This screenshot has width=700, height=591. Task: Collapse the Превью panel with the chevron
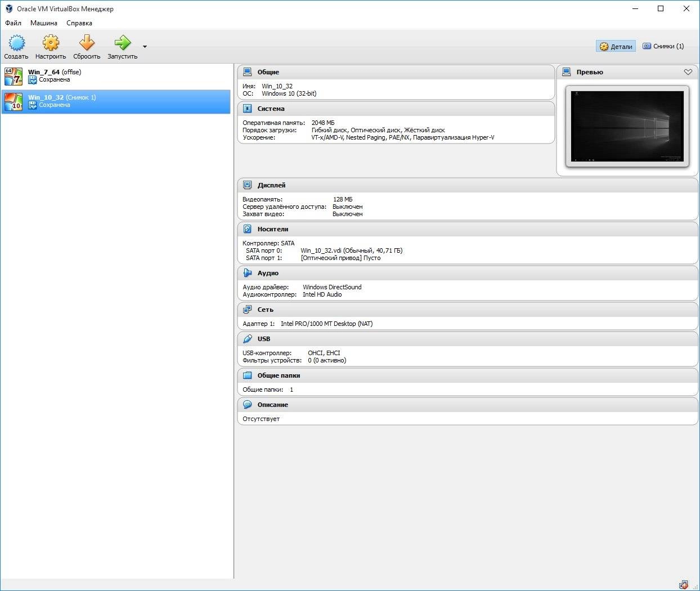[688, 72]
